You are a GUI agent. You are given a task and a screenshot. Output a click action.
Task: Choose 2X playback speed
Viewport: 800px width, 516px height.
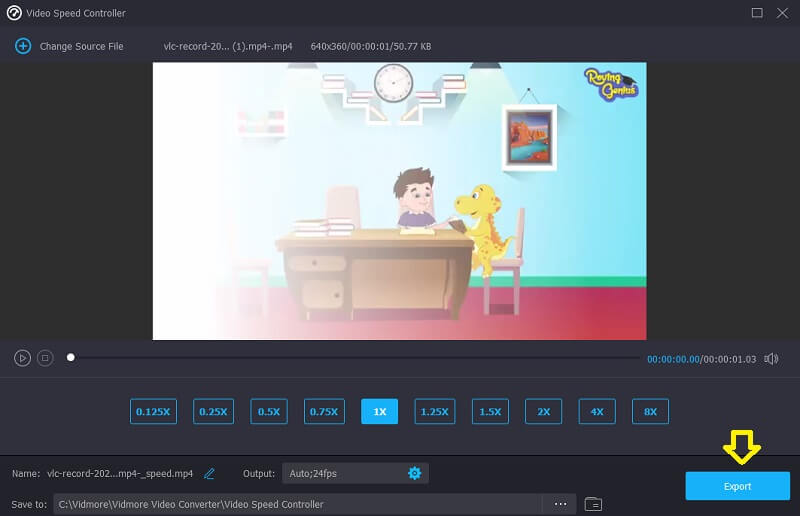point(543,411)
